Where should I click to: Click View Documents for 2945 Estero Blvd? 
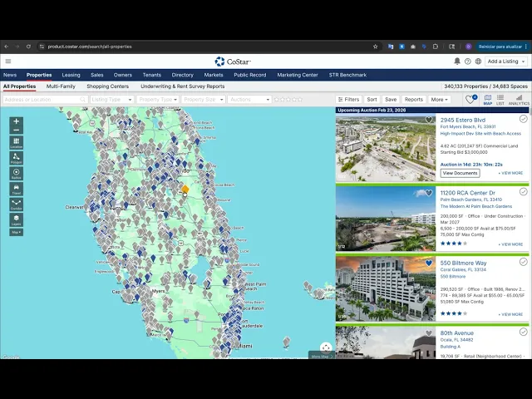point(460,173)
